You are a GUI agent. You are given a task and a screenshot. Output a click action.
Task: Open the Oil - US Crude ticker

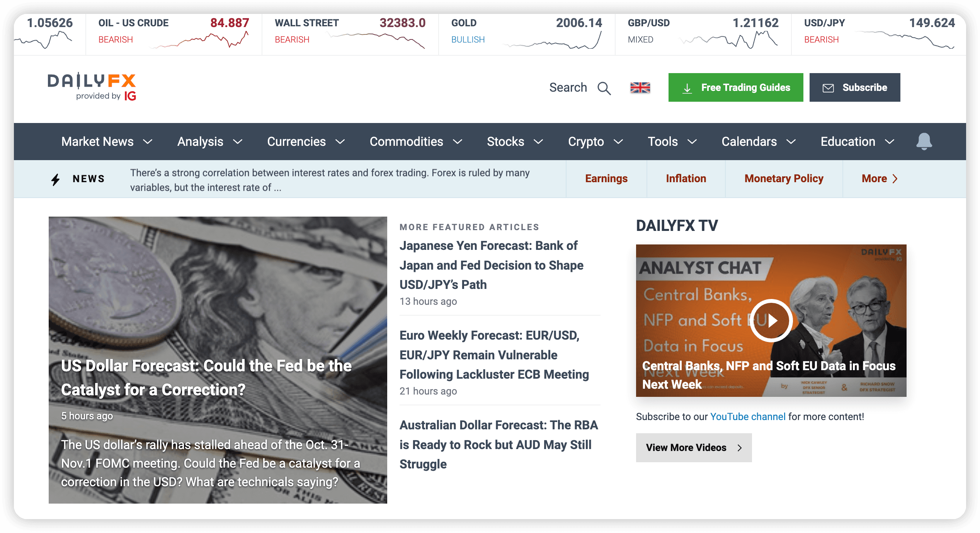point(174,34)
